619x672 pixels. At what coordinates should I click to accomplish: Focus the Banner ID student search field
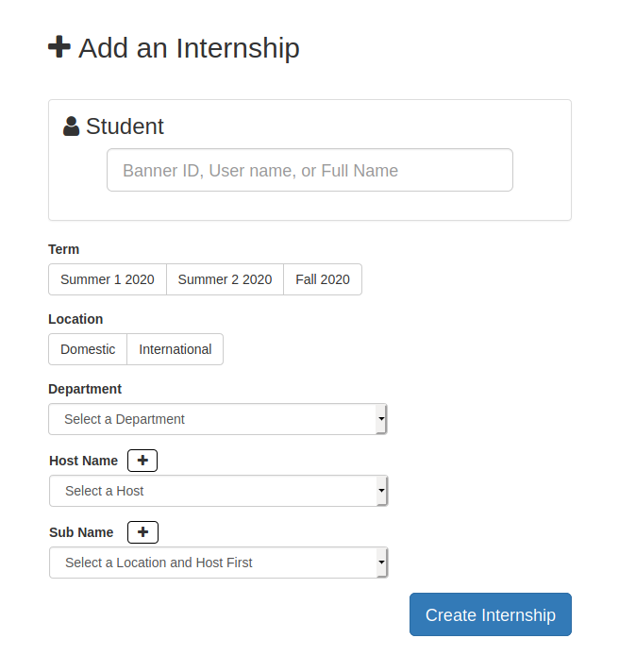point(309,170)
